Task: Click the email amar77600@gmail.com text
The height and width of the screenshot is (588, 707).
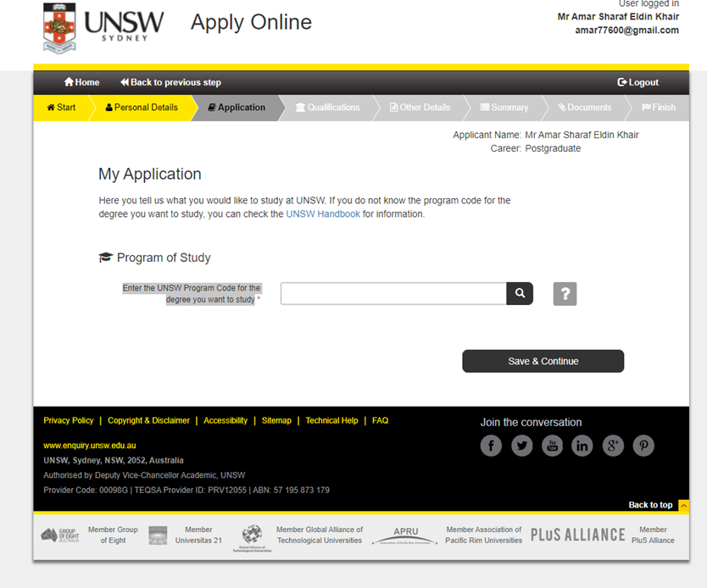Action: [626, 31]
